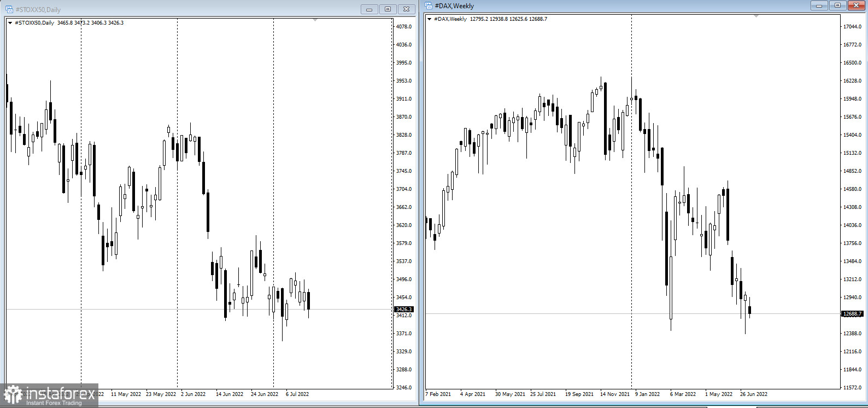Click the 4 Apr 2021 date label

click(x=473, y=394)
